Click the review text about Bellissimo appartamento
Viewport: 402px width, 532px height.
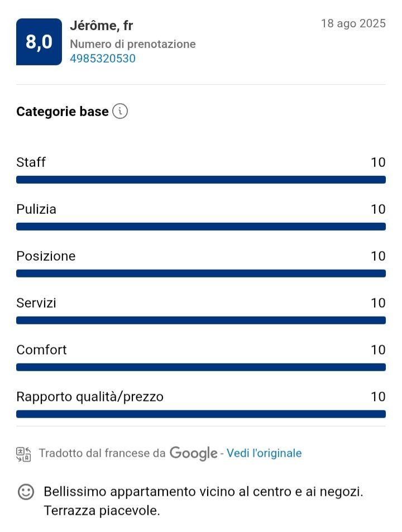(203, 501)
